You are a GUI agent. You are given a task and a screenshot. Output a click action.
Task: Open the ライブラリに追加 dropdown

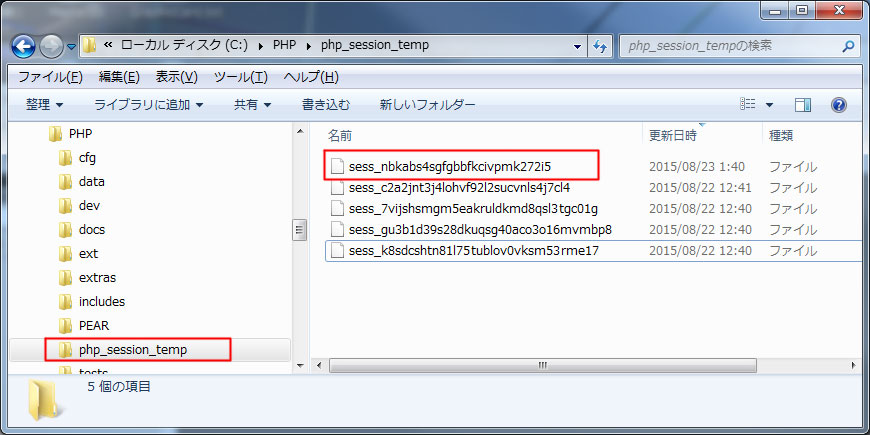click(x=148, y=104)
